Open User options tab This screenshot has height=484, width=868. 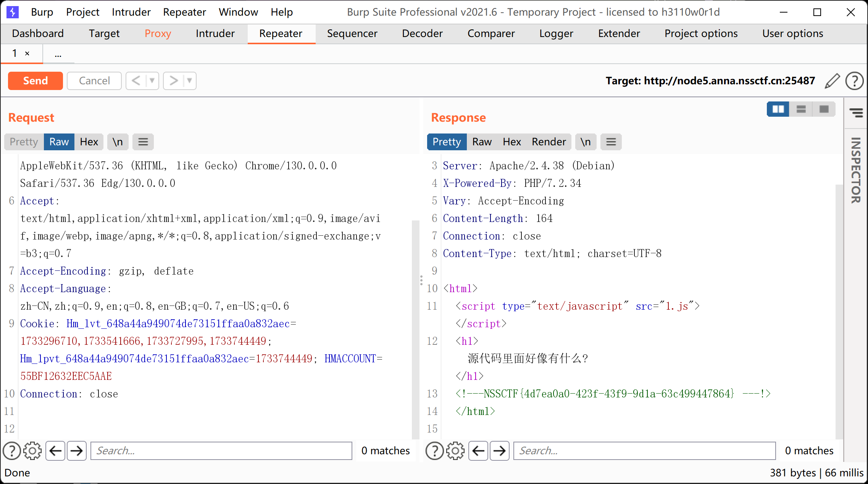792,34
